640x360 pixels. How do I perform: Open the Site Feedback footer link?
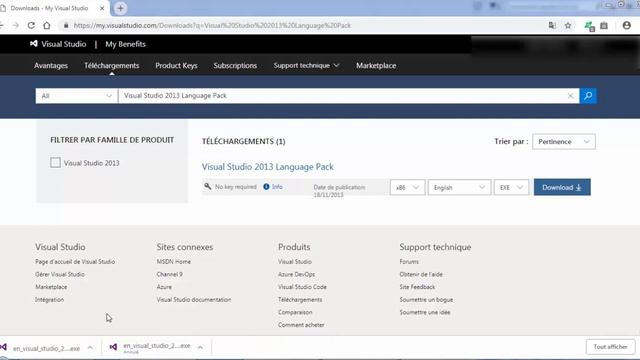(417, 287)
